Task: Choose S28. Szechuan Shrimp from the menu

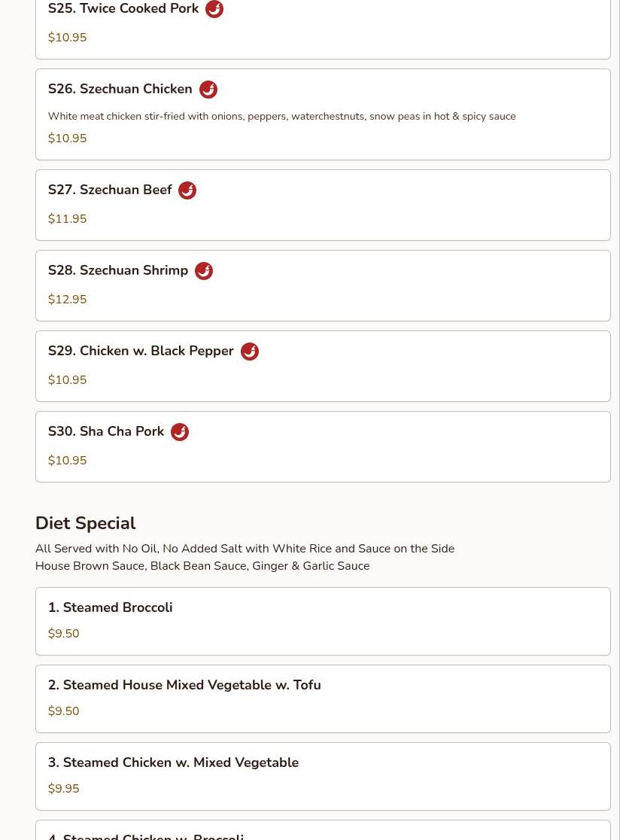Action: (323, 285)
